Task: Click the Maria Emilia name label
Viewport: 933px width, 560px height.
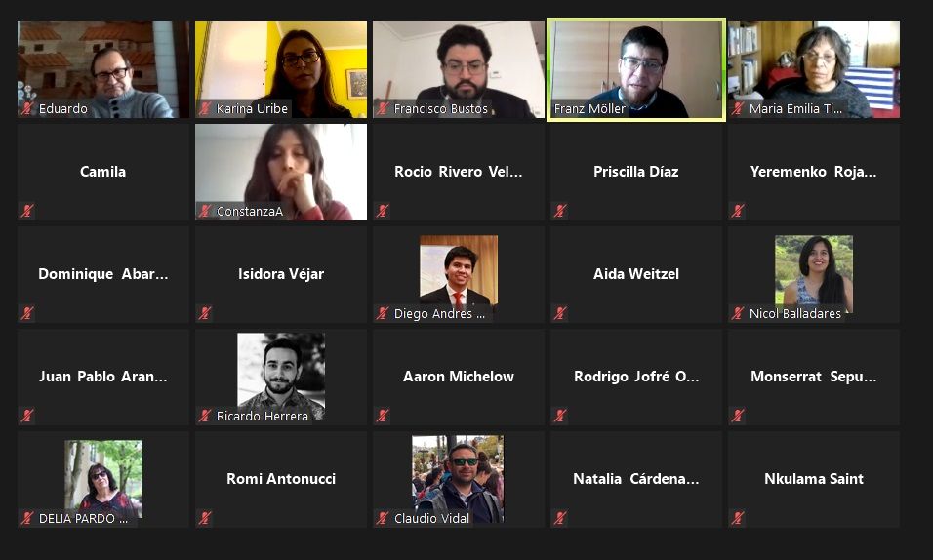Action: (x=795, y=109)
